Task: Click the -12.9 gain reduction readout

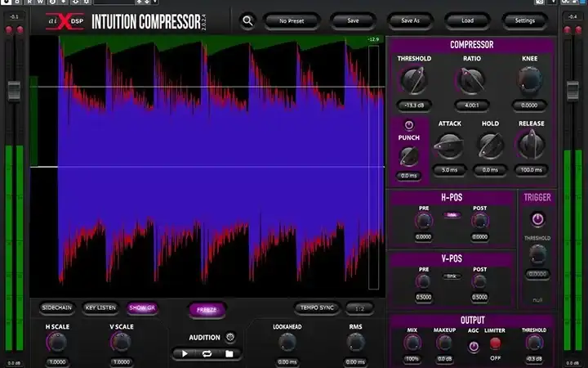Action: point(373,39)
